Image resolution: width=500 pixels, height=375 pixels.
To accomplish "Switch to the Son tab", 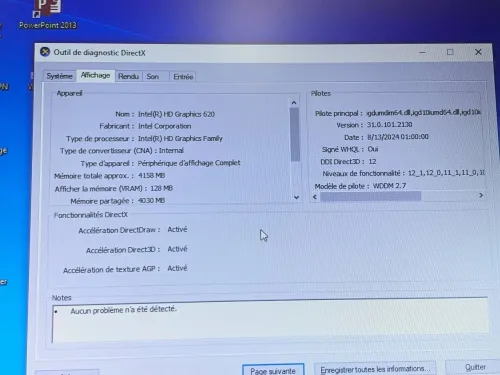I will 153,77.
